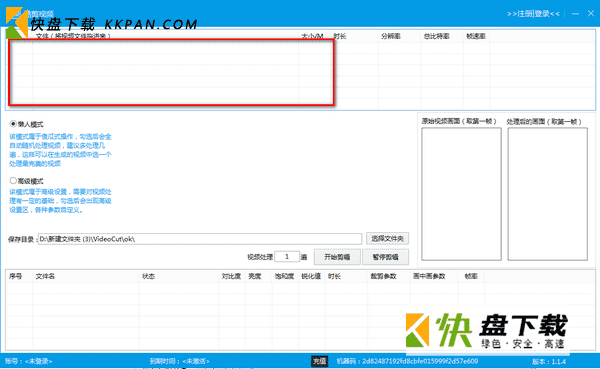Click the 原始视频画面 preview pane

pos(461,194)
